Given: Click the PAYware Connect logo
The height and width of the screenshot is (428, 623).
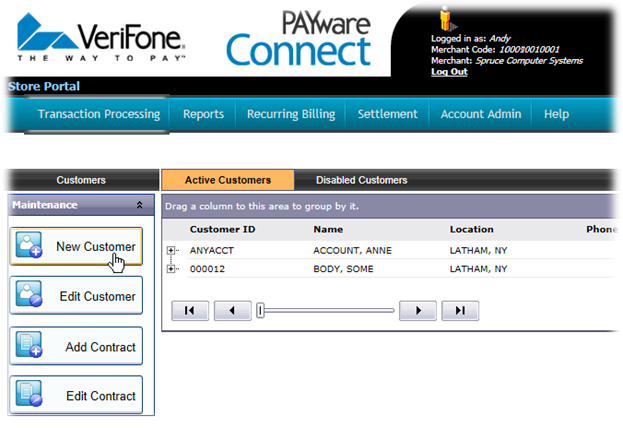Looking at the screenshot, I should pos(299,38).
